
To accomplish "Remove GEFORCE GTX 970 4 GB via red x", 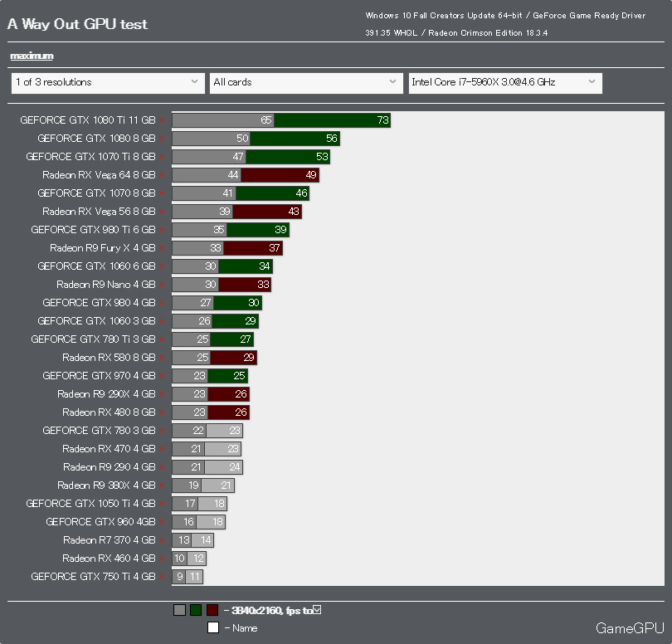I will tap(162, 377).
